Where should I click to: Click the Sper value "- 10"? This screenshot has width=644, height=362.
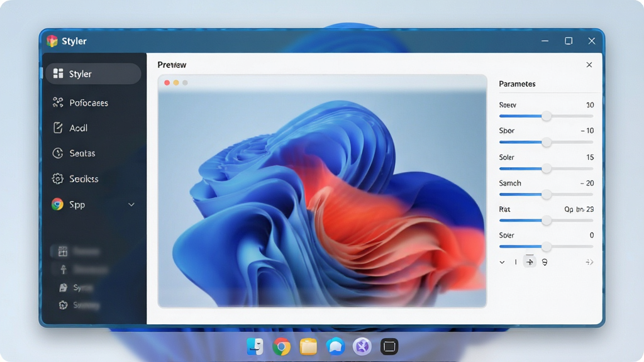tap(587, 131)
